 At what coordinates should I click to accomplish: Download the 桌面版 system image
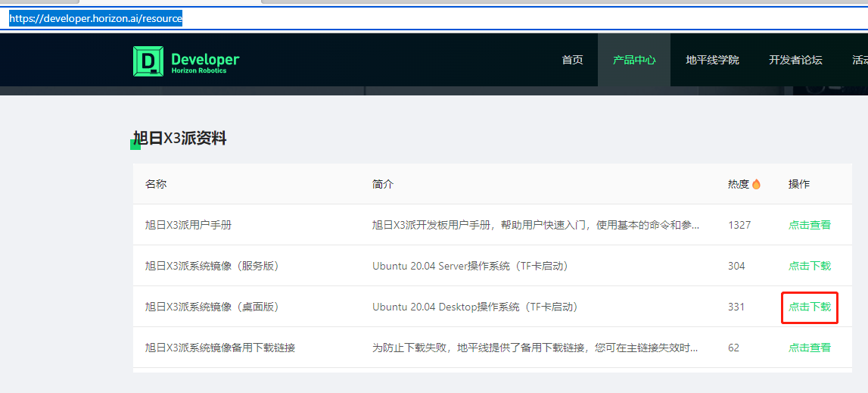coord(810,307)
